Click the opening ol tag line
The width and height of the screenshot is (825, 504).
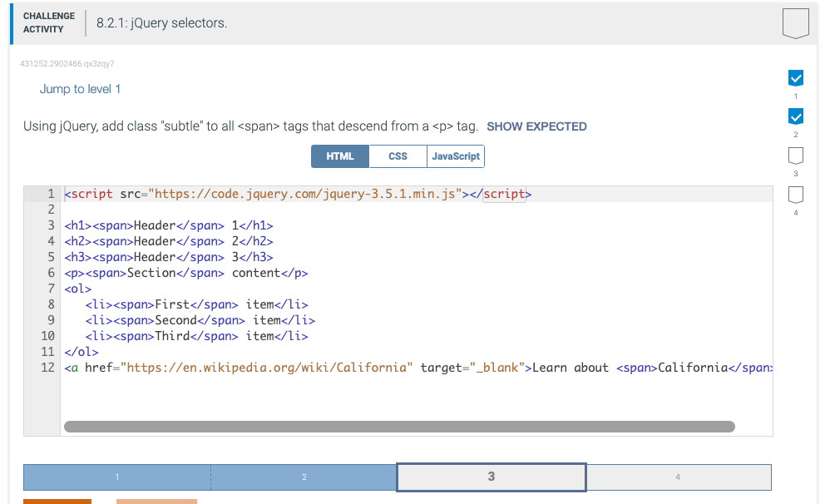tap(78, 289)
